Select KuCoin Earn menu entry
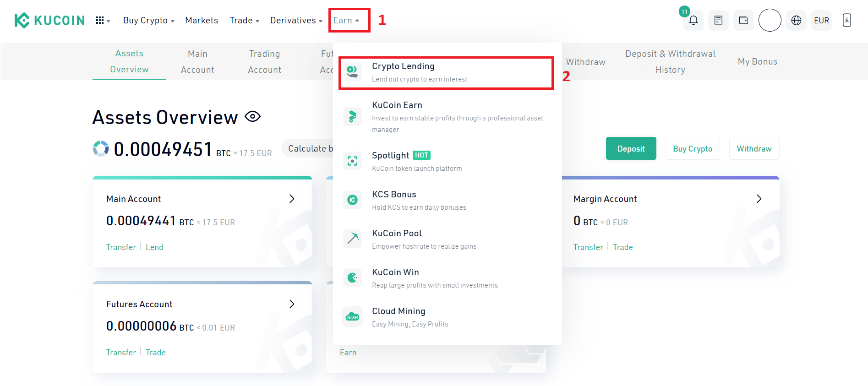868x386 pixels. pyautogui.click(x=446, y=117)
